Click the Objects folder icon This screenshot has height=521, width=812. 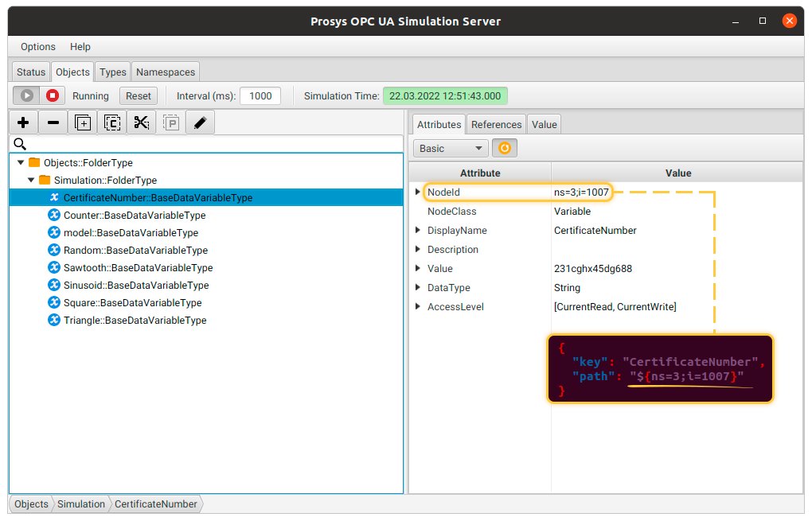pyautogui.click(x=34, y=162)
